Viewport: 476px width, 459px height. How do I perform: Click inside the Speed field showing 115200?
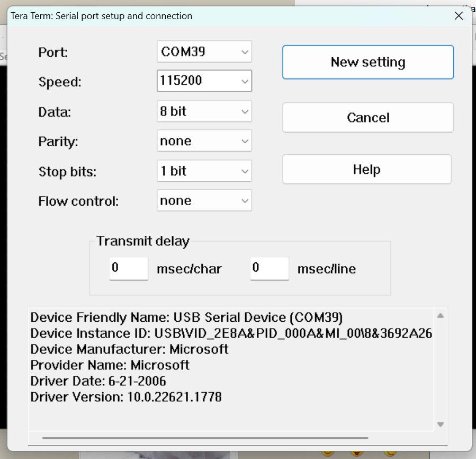(196, 81)
